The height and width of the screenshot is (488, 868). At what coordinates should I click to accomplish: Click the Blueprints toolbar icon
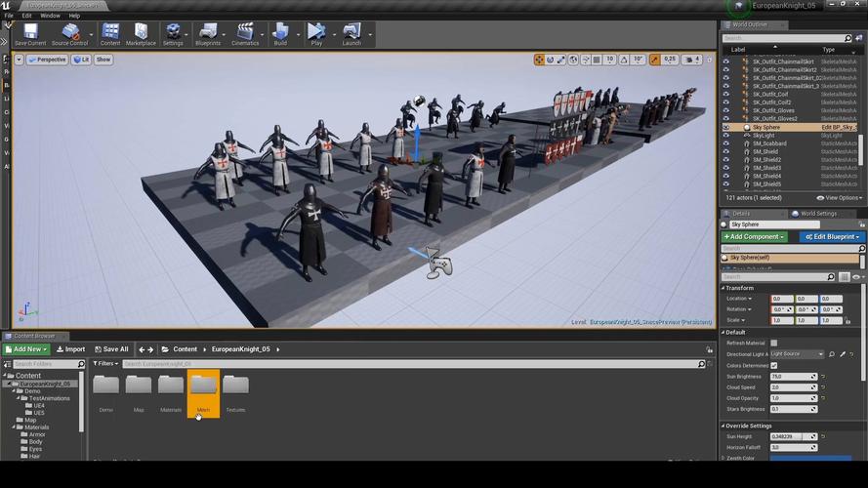(208, 34)
